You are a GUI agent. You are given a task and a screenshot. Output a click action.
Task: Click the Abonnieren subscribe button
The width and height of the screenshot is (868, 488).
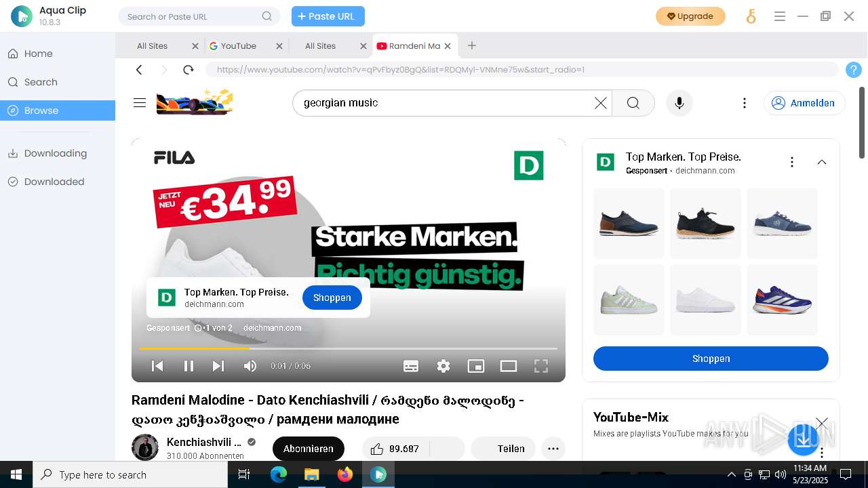[x=308, y=449]
